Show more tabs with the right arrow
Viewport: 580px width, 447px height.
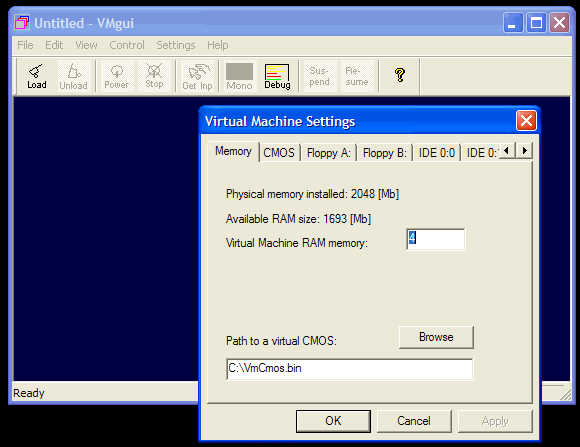pos(525,151)
